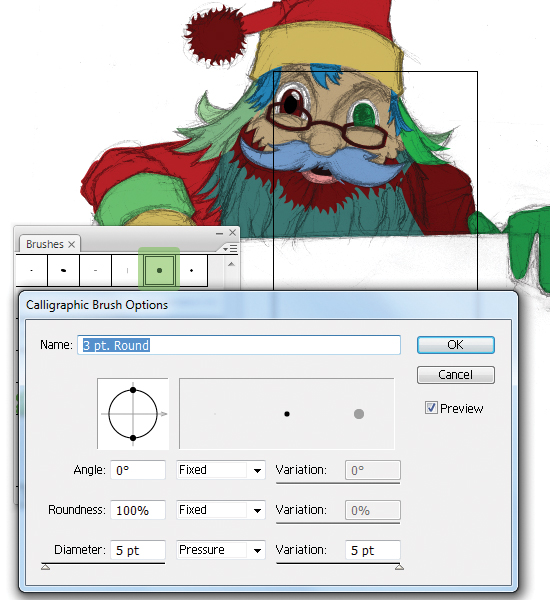Click the brush stroke preview area

pyautogui.click(x=287, y=414)
